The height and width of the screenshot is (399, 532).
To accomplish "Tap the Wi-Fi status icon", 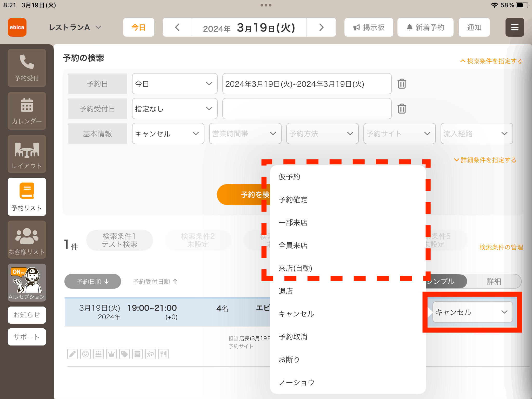I will click(x=494, y=5).
